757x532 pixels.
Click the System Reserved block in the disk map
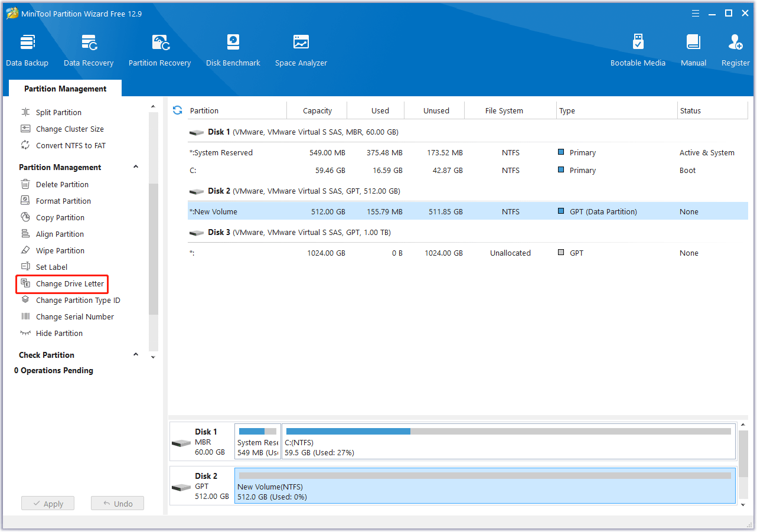click(x=257, y=442)
